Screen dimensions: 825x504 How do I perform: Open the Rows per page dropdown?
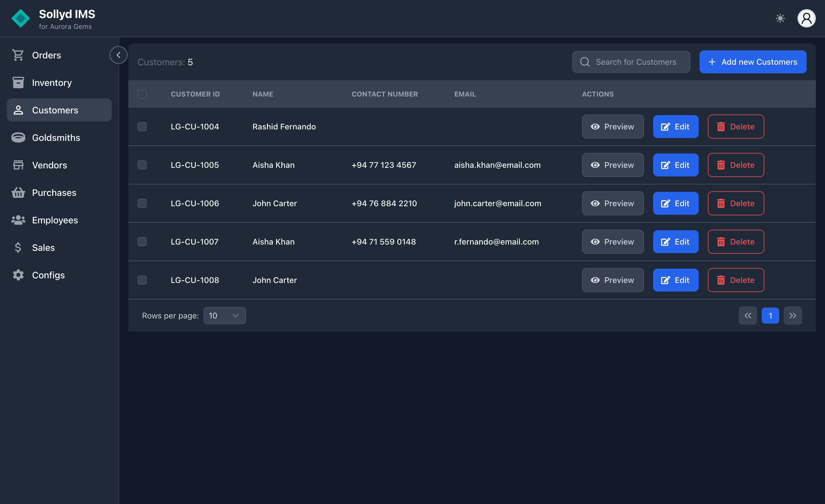click(x=224, y=315)
